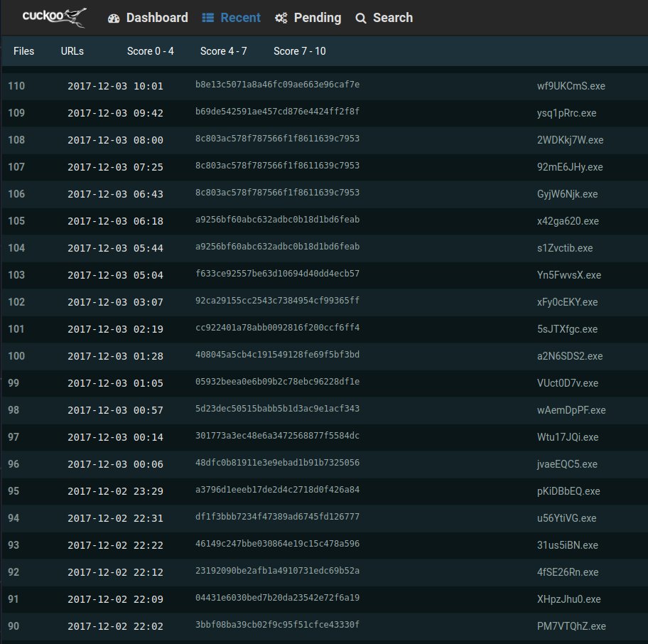Select file name PM7VTQhZ.exe
Screen dimensions: 648x644
click(x=571, y=626)
